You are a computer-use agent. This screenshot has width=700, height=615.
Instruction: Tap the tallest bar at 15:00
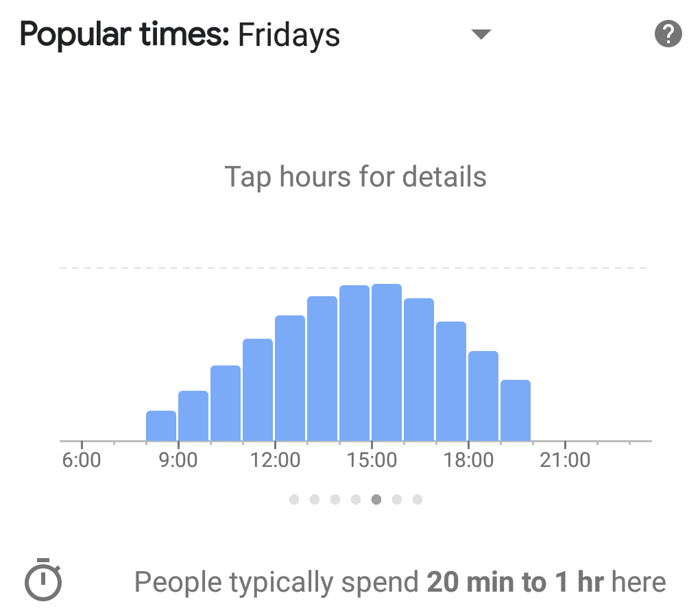387,363
